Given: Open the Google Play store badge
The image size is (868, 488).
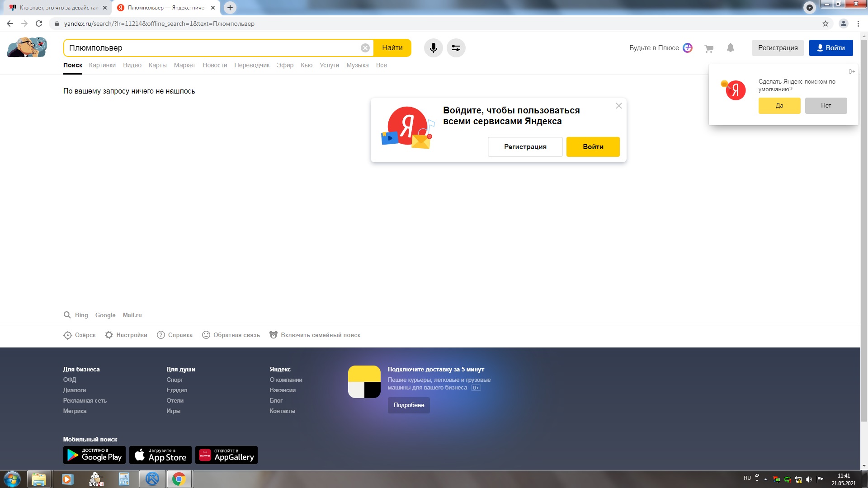Looking at the screenshot, I should (x=94, y=455).
